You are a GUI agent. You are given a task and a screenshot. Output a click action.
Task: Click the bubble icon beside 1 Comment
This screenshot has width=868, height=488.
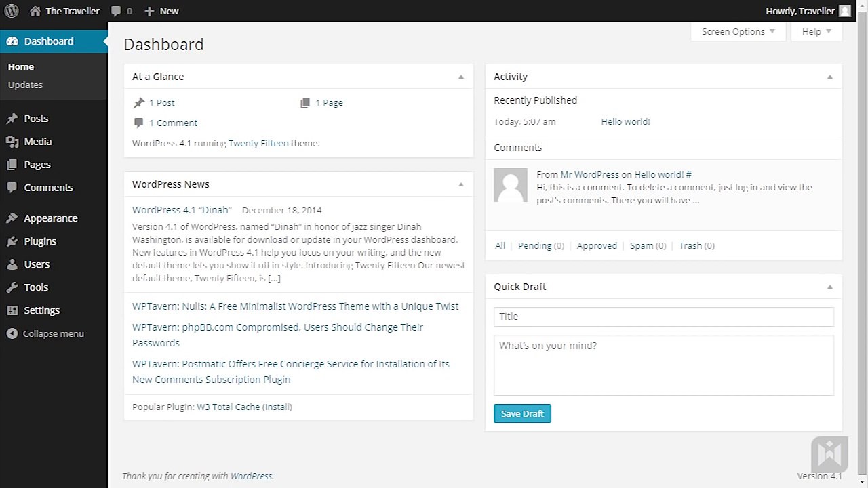pos(138,123)
